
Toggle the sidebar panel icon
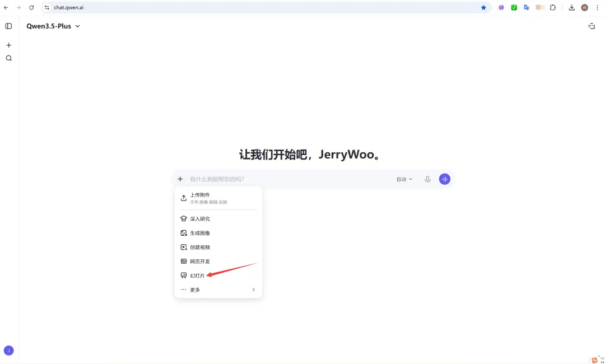tap(8, 26)
